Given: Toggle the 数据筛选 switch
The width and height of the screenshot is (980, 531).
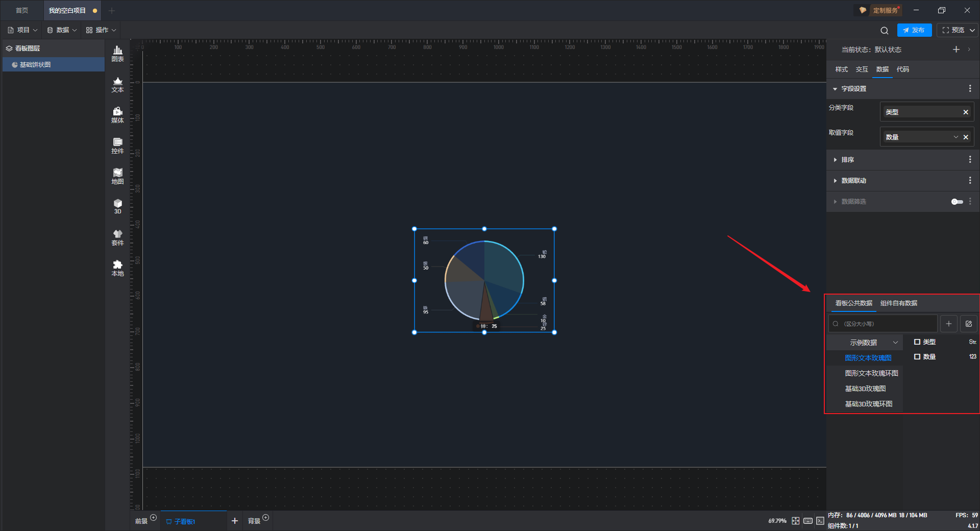Looking at the screenshot, I should pyautogui.click(x=957, y=202).
